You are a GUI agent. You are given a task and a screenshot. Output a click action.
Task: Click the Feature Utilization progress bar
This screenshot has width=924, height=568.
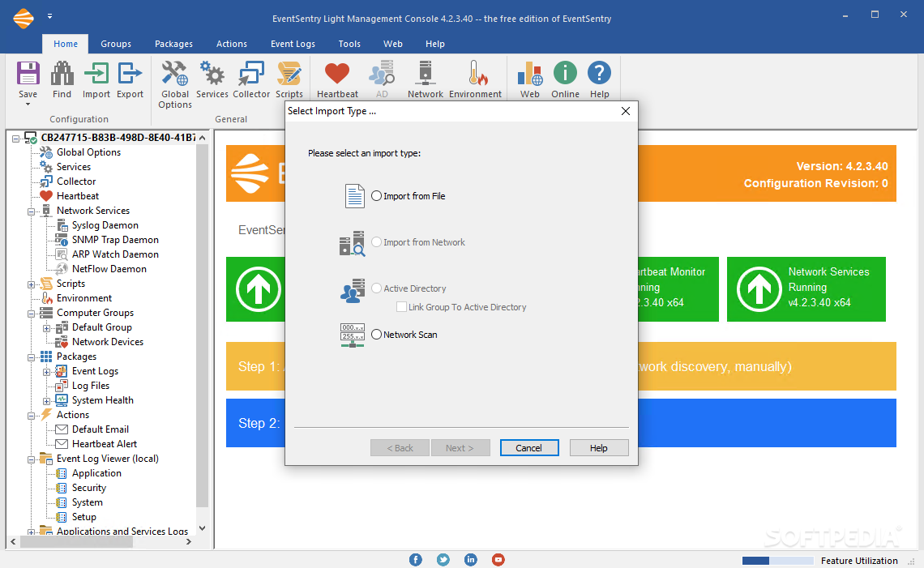click(777, 561)
